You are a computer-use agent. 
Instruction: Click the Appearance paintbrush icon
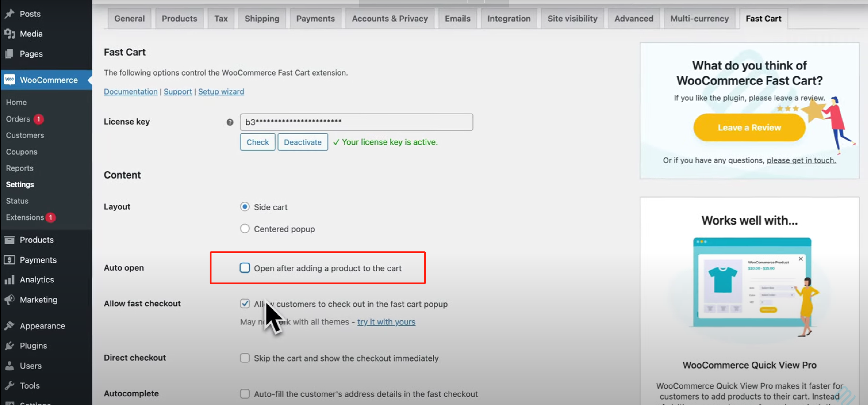tap(9, 326)
